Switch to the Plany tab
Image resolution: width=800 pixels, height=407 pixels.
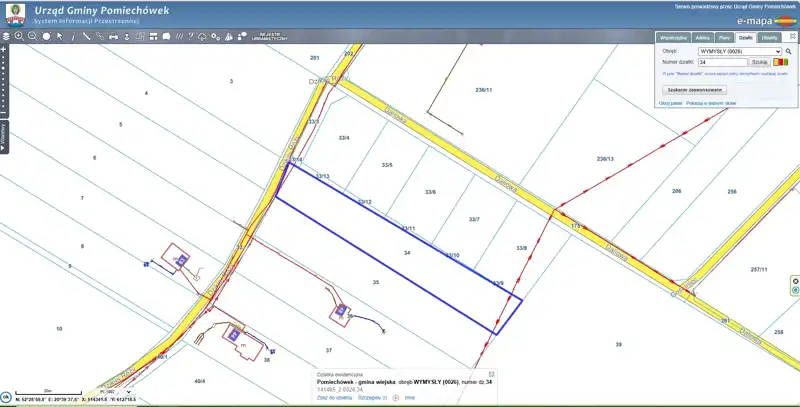click(722, 37)
